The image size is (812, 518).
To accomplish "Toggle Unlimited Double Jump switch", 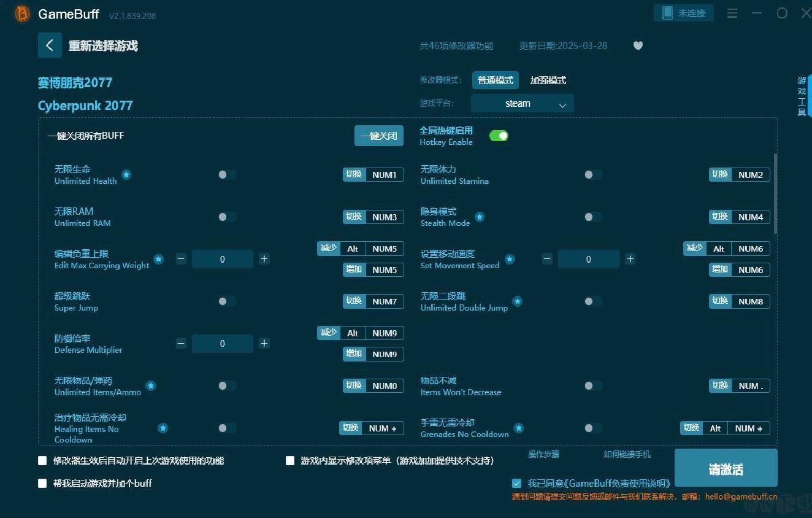I will point(593,301).
